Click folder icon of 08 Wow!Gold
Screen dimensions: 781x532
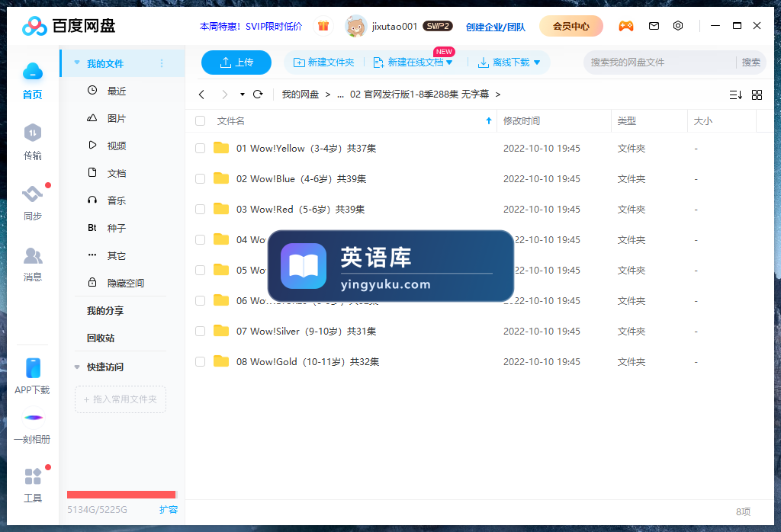(x=220, y=361)
